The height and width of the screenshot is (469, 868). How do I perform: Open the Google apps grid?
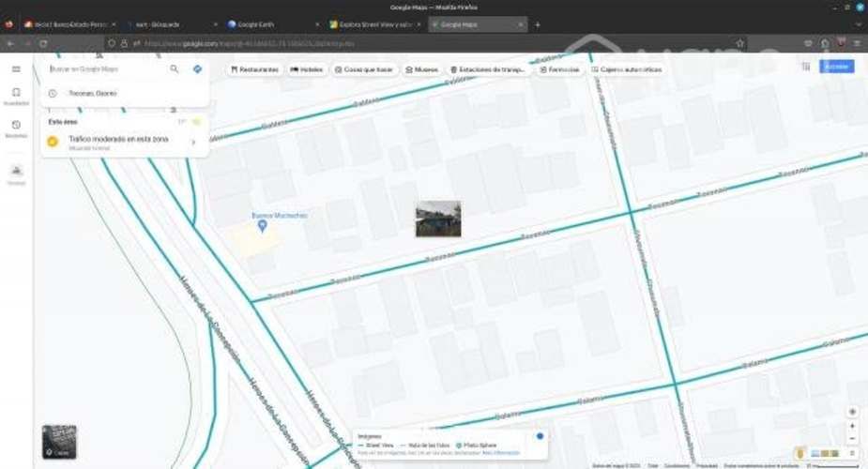[x=806, y=67]
